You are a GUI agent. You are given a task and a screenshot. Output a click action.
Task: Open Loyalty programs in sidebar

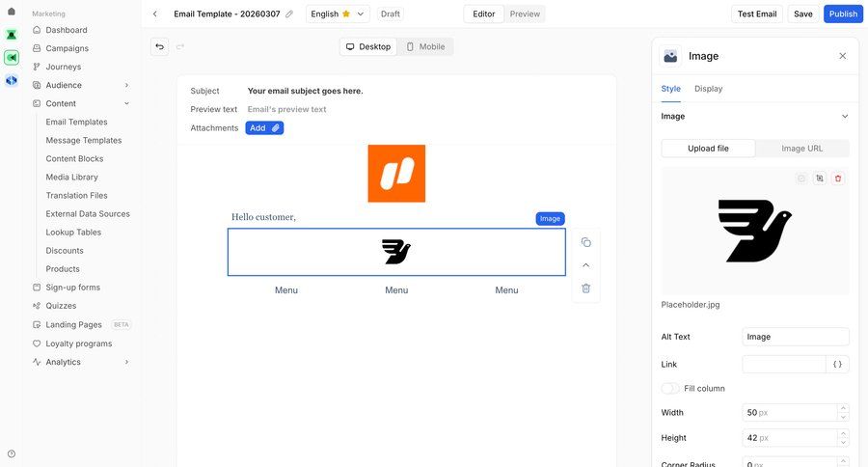click(x=79, y=343)
